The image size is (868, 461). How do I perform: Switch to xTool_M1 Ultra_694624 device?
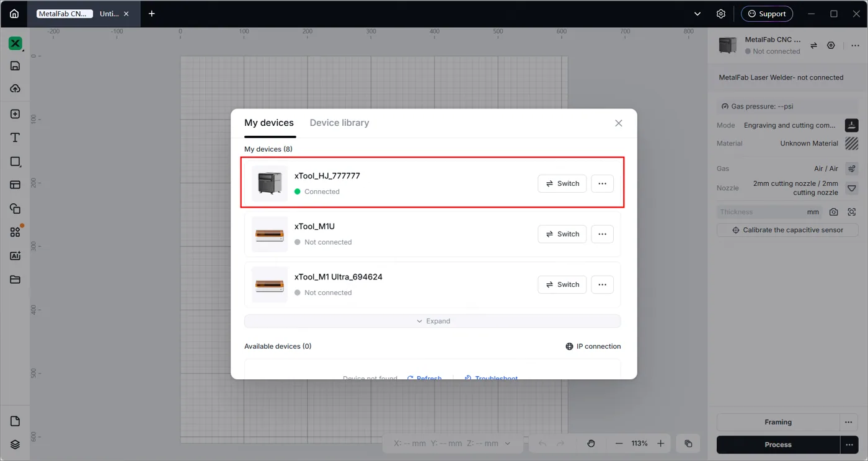[x=562, y=284]
